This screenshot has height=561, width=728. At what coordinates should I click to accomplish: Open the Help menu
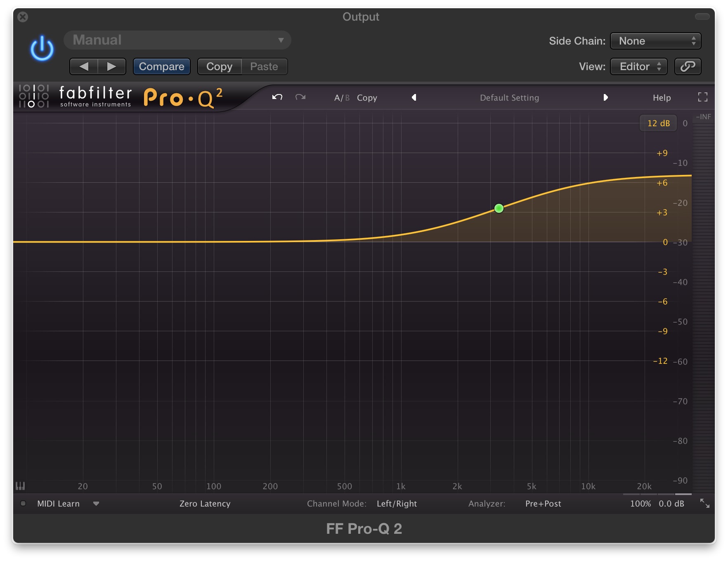pos(662,98)
